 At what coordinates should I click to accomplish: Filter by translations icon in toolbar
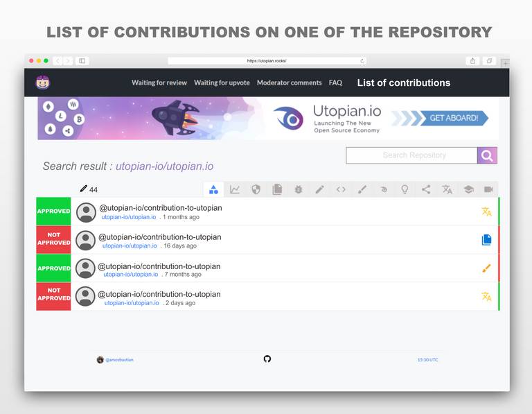[447, 189]
